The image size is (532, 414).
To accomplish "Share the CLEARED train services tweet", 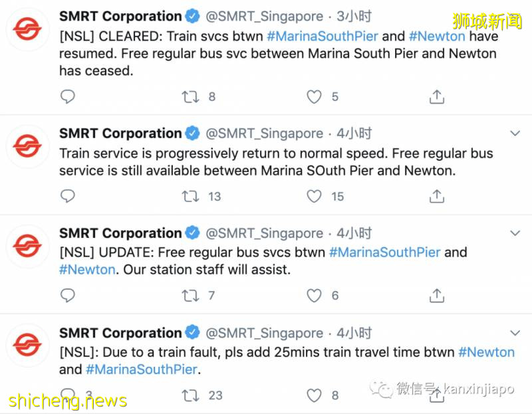I will 436,97.
